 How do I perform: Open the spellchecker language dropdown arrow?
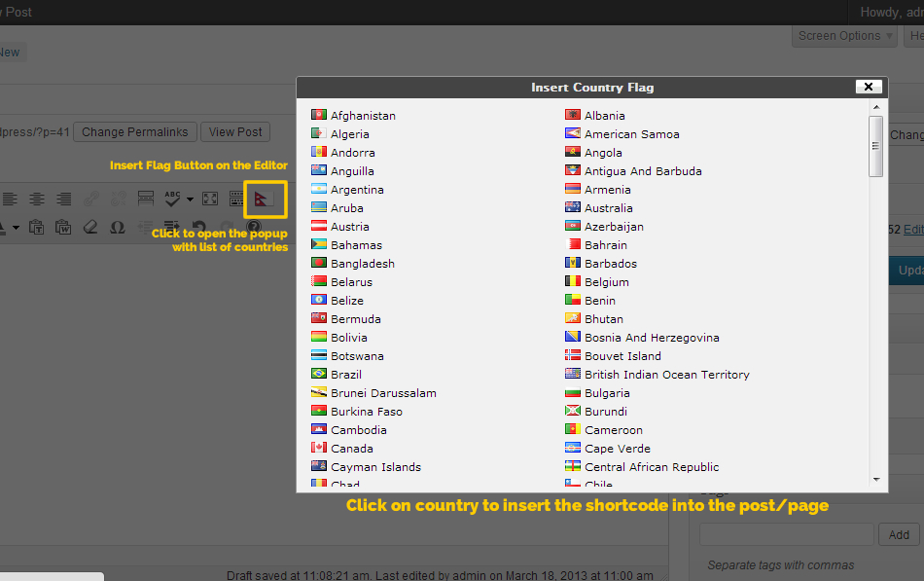point(190,200)
